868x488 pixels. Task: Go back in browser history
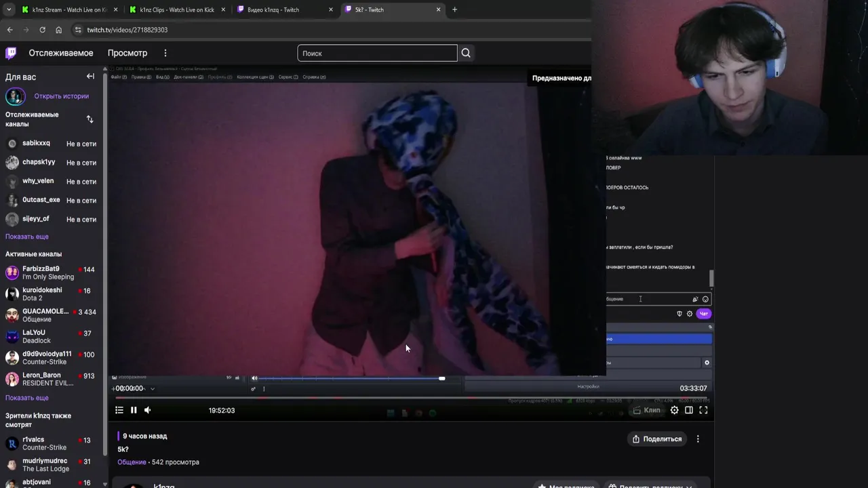[9, 30]
